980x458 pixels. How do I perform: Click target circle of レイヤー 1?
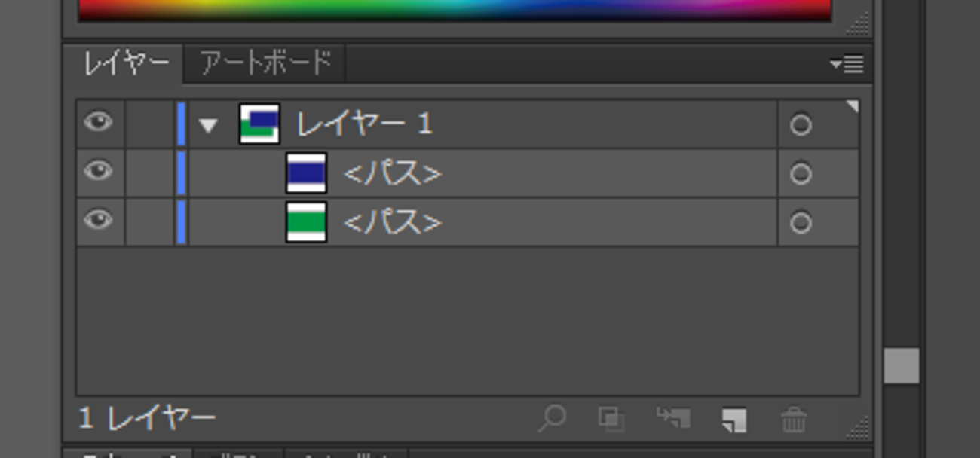tap(800, 124)
